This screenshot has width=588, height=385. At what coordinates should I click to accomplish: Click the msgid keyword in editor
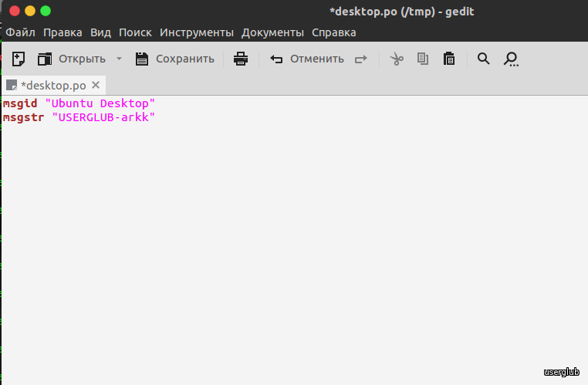click(20, 103)
